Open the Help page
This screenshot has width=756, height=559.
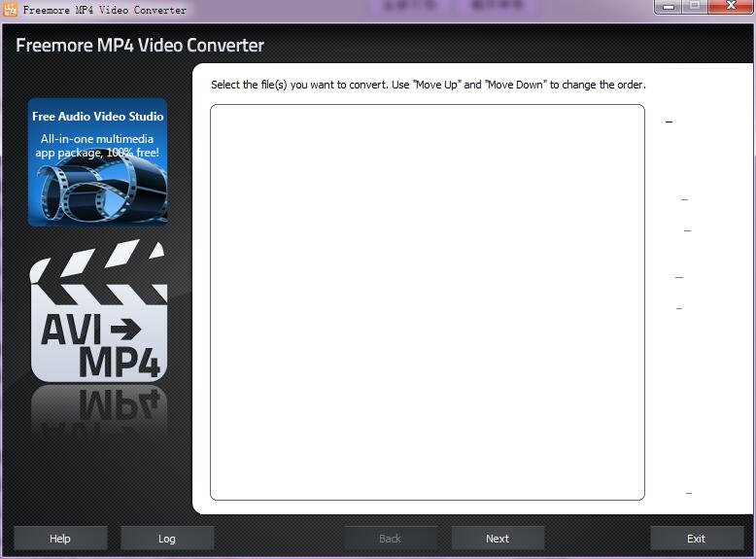[60, 539]
